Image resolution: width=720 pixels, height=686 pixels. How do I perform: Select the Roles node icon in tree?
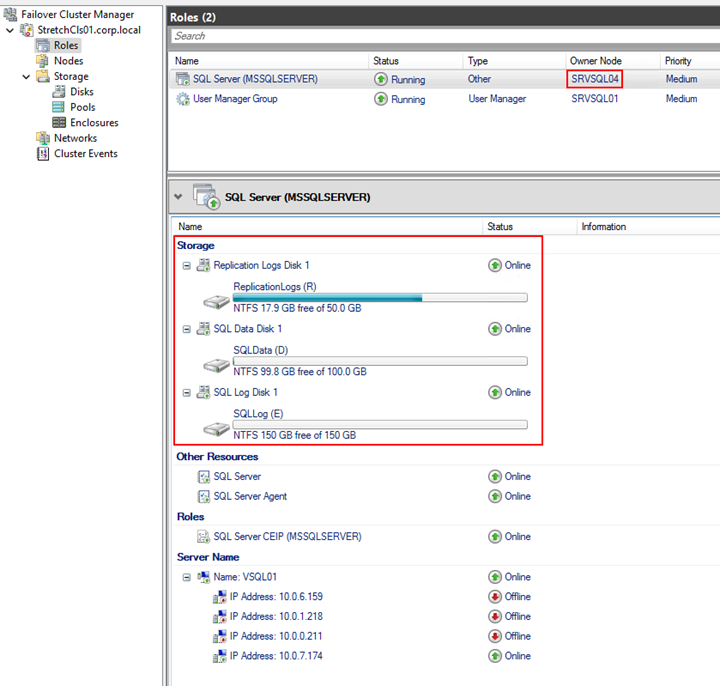point(43,45)
